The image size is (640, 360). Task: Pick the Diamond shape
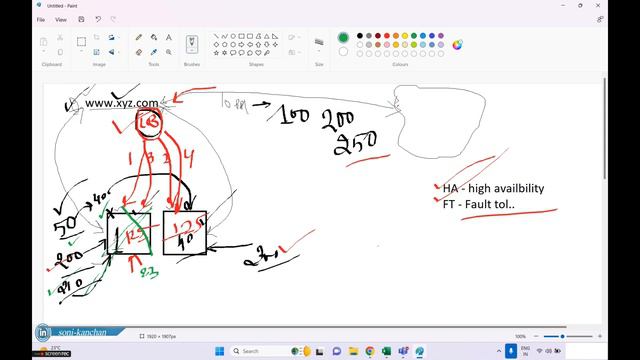pos(216,44)
